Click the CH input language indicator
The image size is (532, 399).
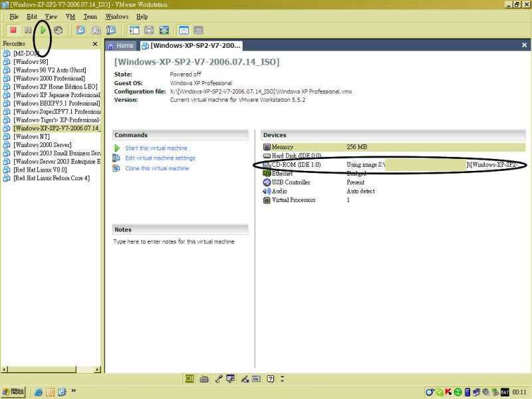point(190,378)
